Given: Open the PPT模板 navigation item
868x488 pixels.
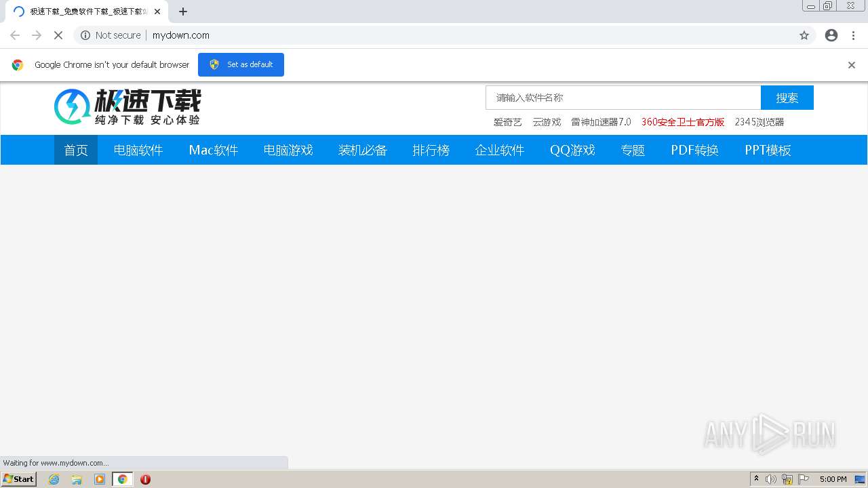Looking at the screenshot, I should click(x=768, y=150).
